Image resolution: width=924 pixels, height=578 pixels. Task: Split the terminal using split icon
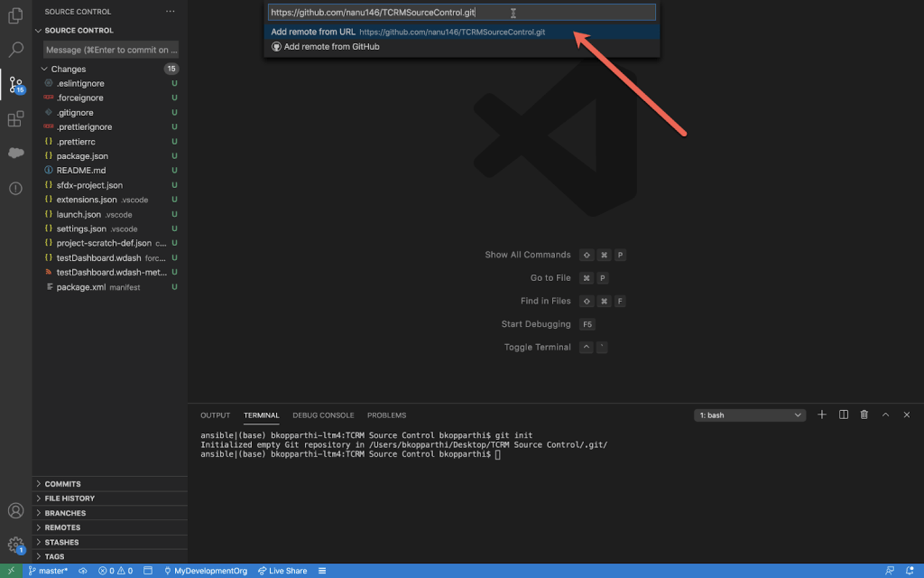click(844, 415)
